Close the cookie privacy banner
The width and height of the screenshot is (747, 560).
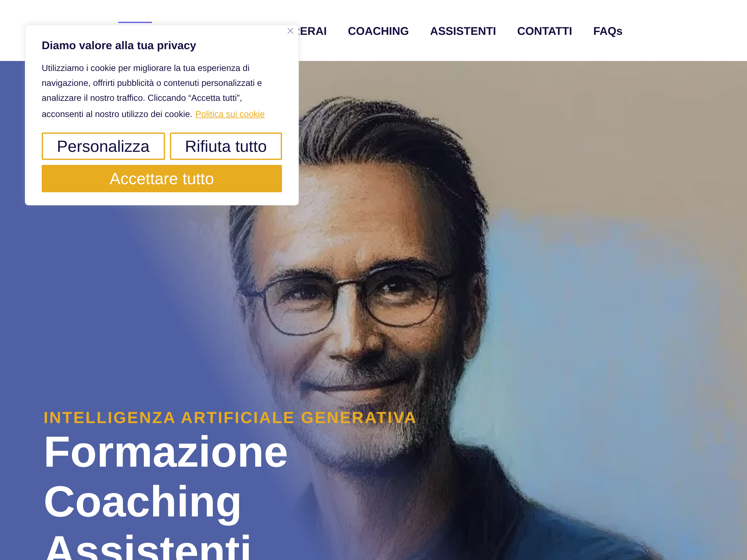tap(290, 31)
